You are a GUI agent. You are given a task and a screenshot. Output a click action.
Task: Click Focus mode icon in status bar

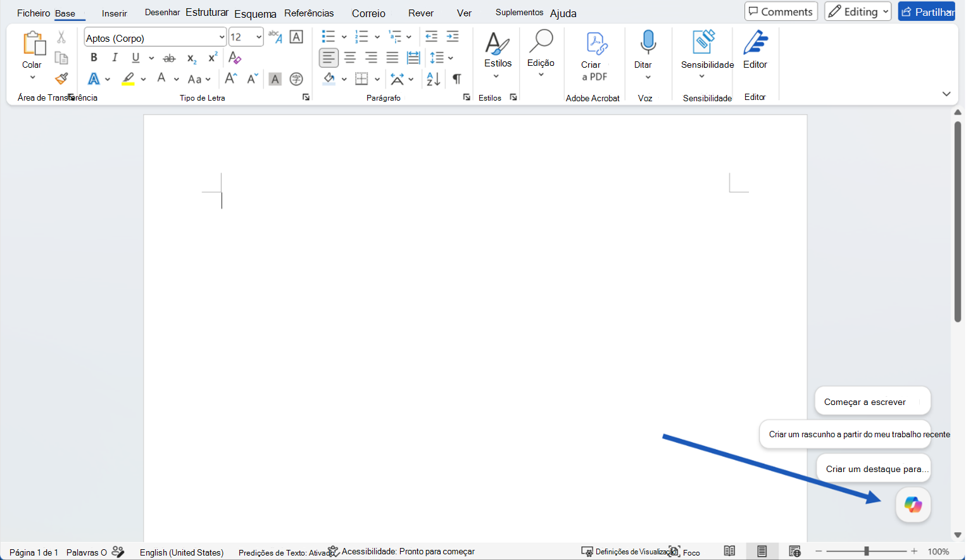(x=675, y=552)
